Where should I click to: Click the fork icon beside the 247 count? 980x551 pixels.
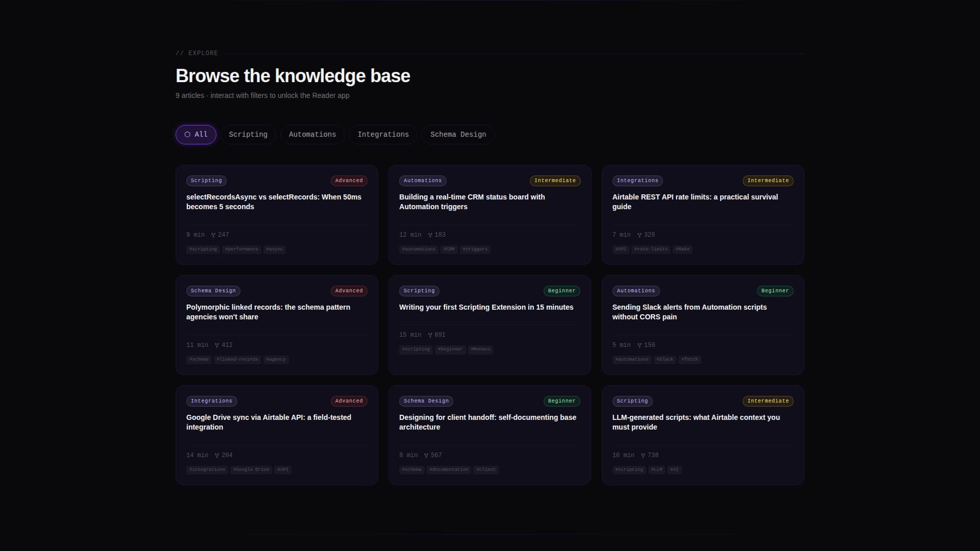[x=213, y=235]
